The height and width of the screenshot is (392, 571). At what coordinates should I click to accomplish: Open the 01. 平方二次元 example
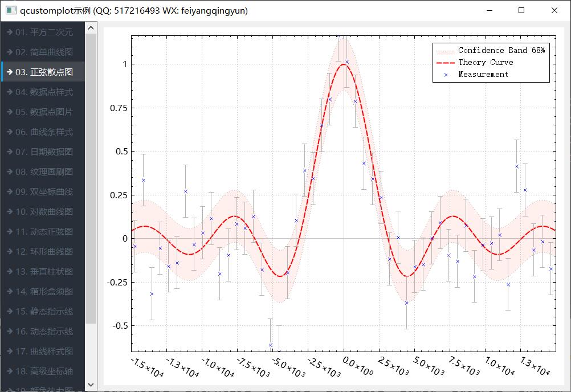(x=44, y=32)
